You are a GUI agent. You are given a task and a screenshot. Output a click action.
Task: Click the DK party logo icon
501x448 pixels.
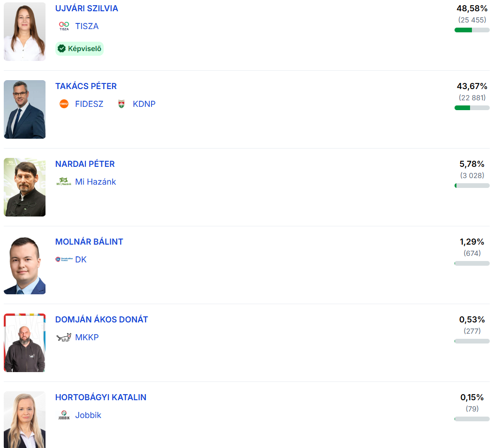(x=64, y=260)
